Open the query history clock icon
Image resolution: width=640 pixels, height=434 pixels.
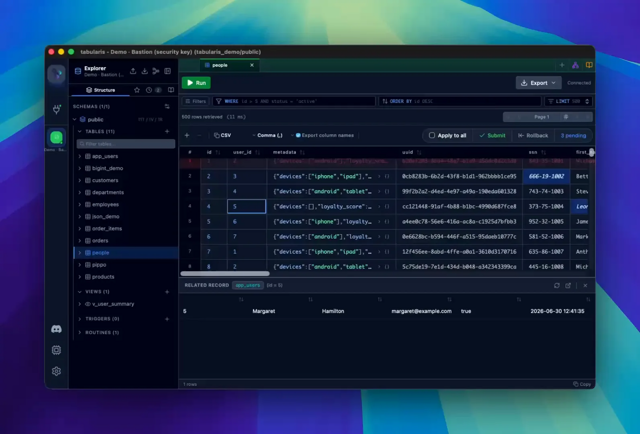click(x=149, y=90)
